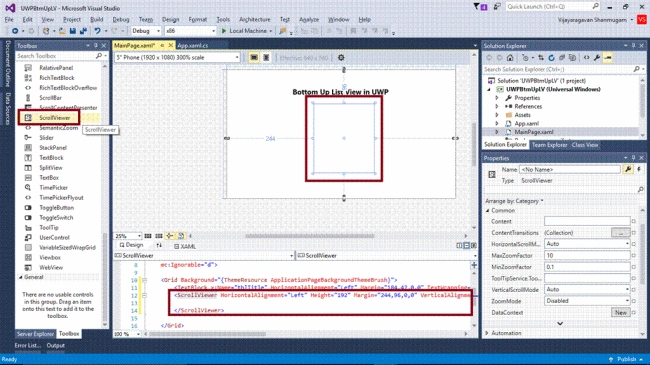
Task: Click the Refresh icon in Solution Explorer
Action: [551, 58]
